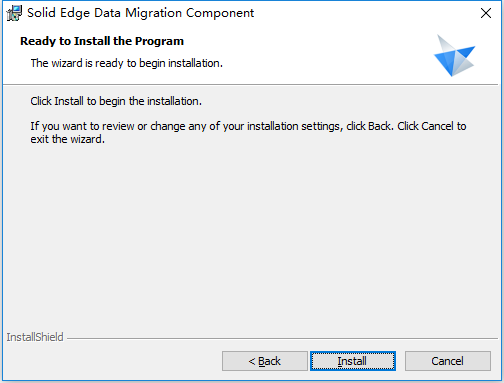Click the 'Click Install to begin' instruction text

(x=116, y=101)
